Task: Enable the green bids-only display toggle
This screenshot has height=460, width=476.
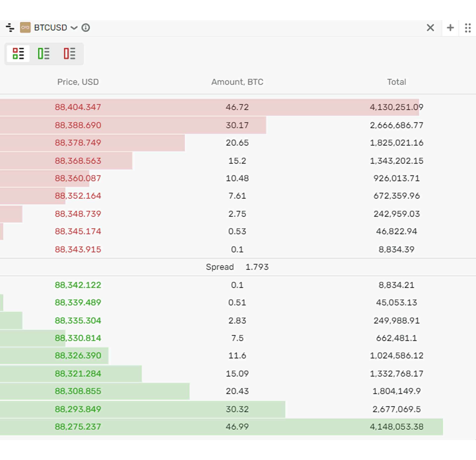Action: (x=44, y=54)
